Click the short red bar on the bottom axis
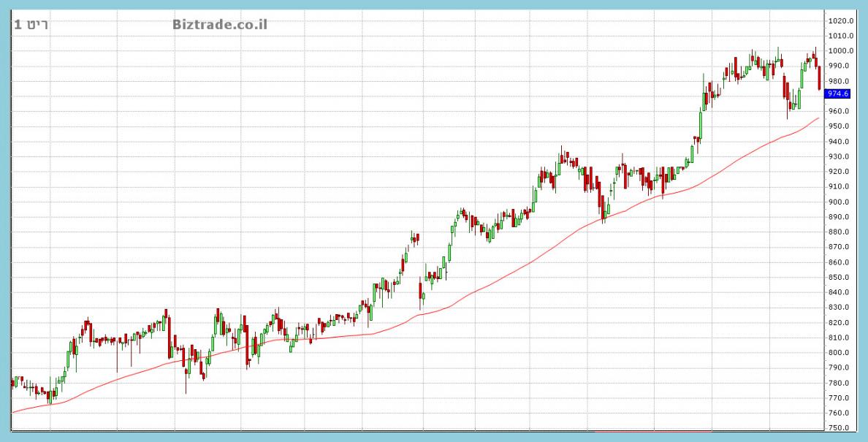 pos(653,432)
